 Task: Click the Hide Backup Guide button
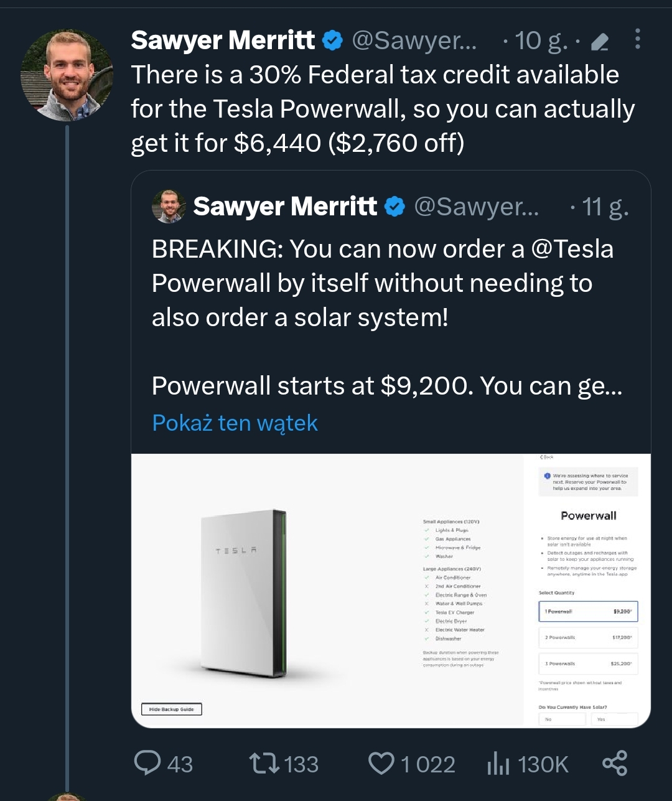click(172, 709)
